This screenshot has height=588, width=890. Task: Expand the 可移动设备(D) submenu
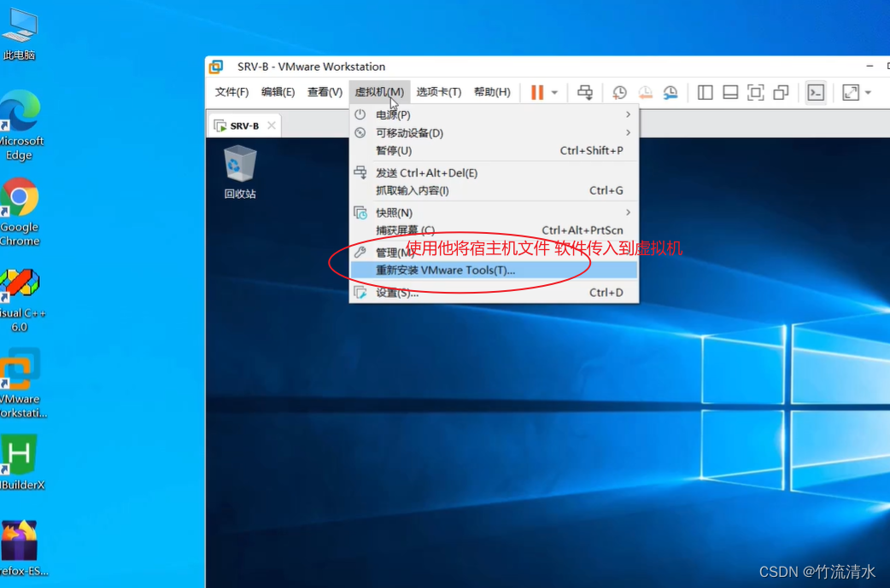coord(494,132)
